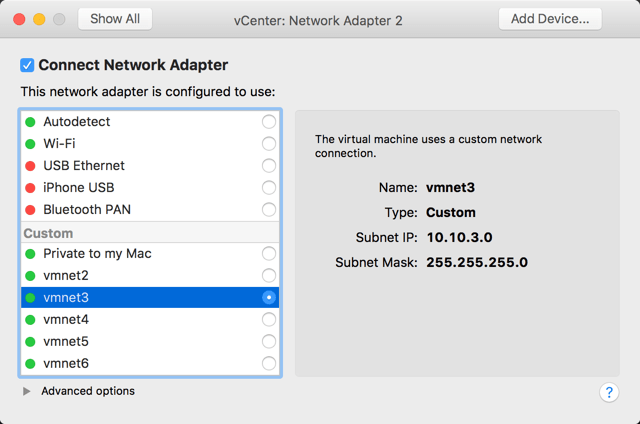Choose the vmnet2 radio button
This screenshot has width=640, height=424.
point(268,276)
